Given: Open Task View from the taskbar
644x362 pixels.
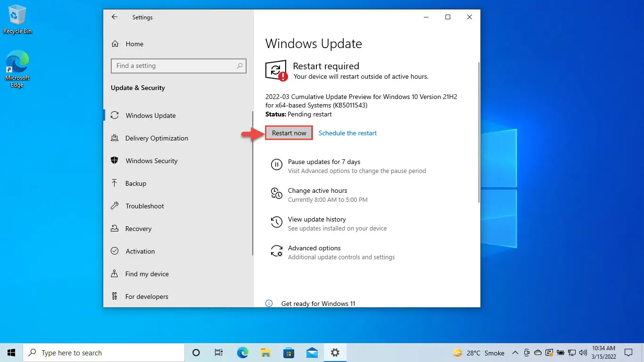Looking at the screenshot, I should [219, 353].
